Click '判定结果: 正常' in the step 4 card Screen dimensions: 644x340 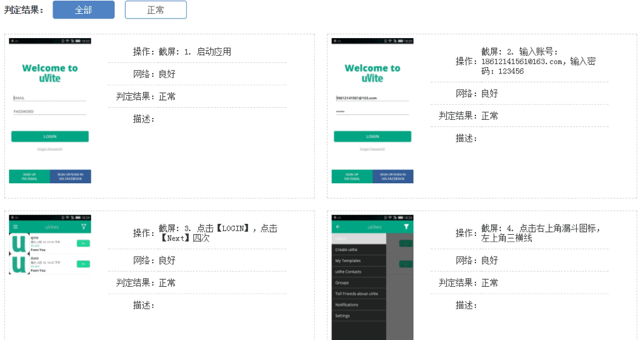pyautogui.click(x=468, y=283)
